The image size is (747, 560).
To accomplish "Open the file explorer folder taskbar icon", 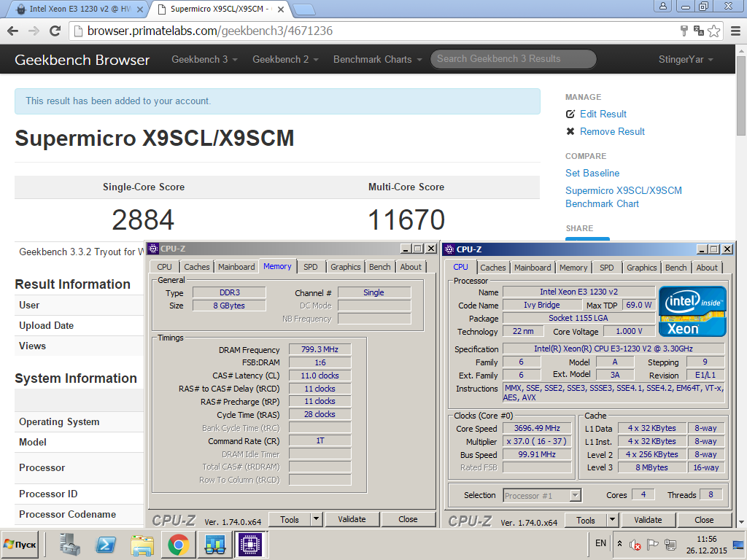I will click(142, 544).
